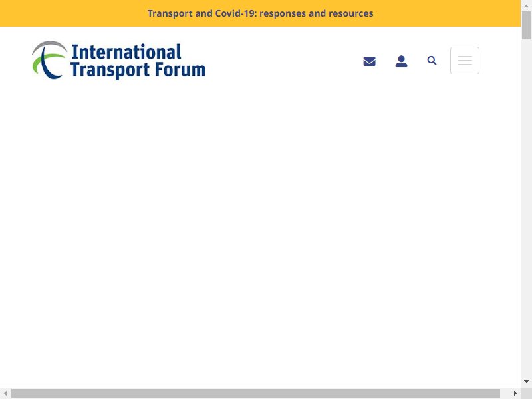Viewport: 532px width, 399px height.
Task: Click the horizontal scrollbar left arrow
Action: (5, 393)
